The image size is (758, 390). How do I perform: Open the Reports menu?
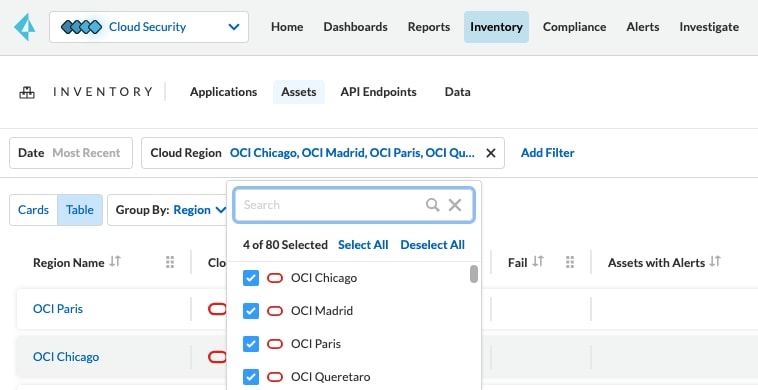[x=429, y=27]
